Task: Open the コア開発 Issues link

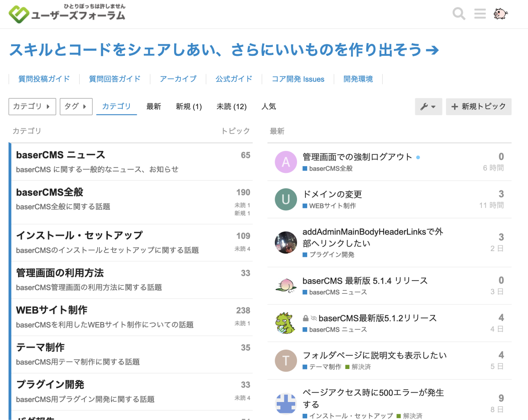Action: click(x=298, y=79)
